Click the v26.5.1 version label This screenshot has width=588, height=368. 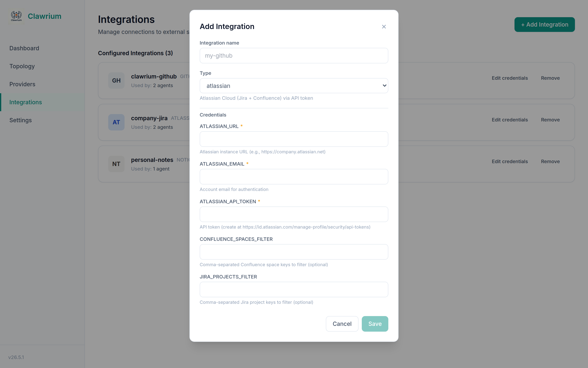16,357
